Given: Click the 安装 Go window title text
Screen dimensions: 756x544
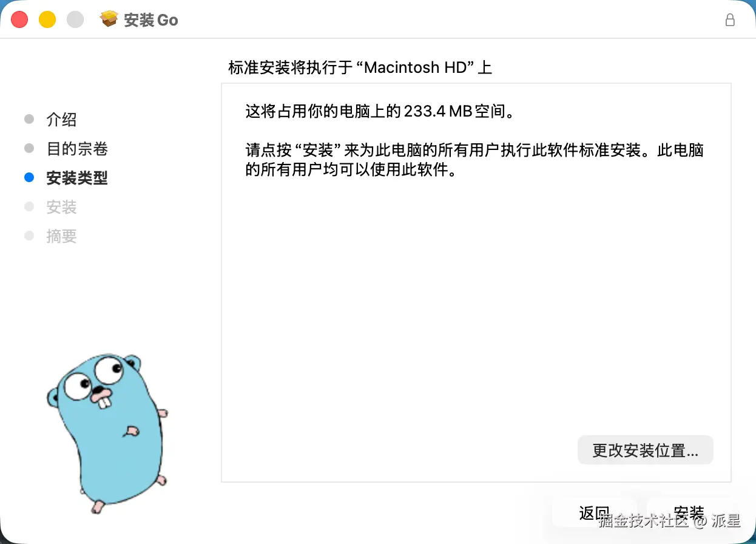Looking at the screenshot, I should tap(151, 20).
